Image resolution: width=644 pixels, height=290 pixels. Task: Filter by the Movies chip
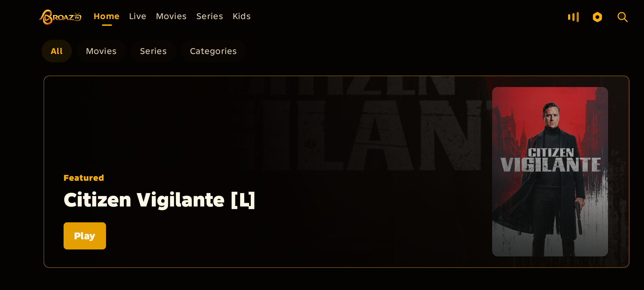pyautogui.click(x=101, y=51)
